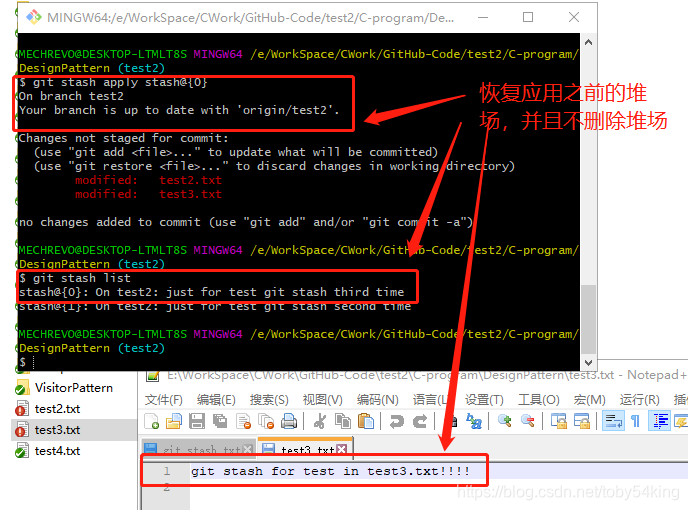Toggle Show All Characters pilcrow icon
Screen dimensions: 688x510
635,421
